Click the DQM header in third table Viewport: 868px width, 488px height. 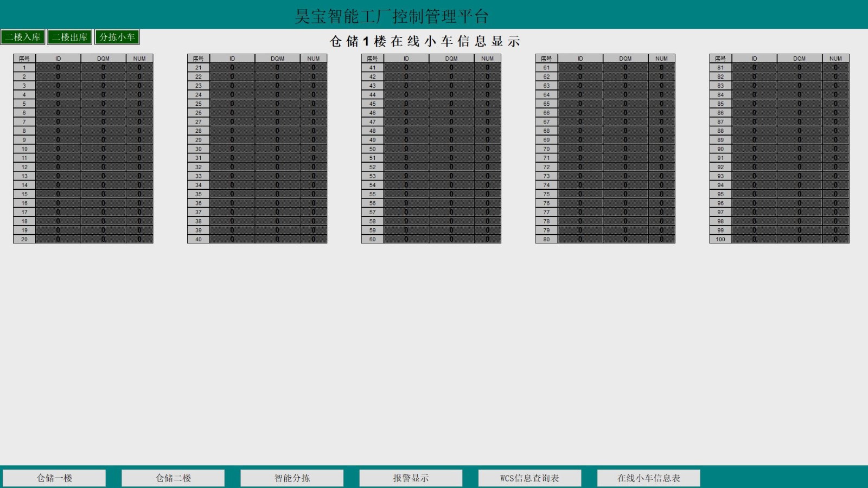[x=451, y=59]
